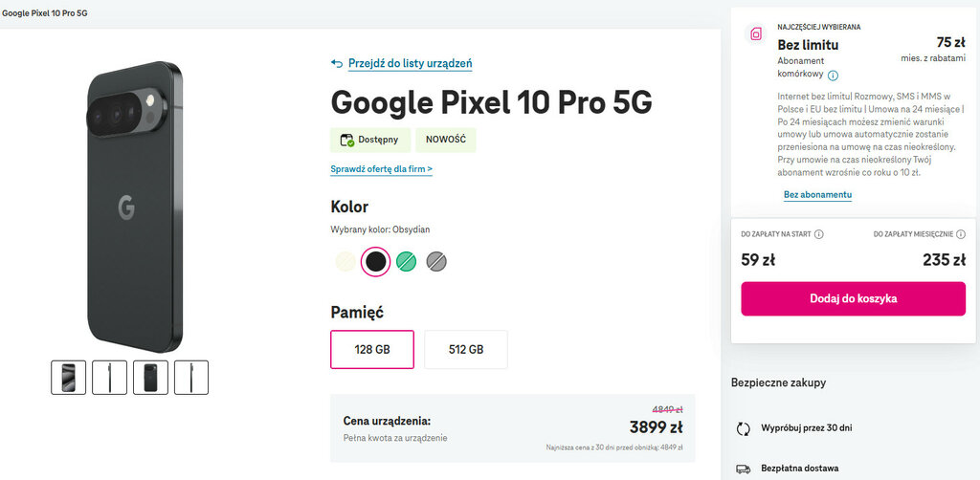980x480 pixels.
Task: Click the back arrow icon beside Przejdź do listy urządzeń
Action: coord(337,64)
